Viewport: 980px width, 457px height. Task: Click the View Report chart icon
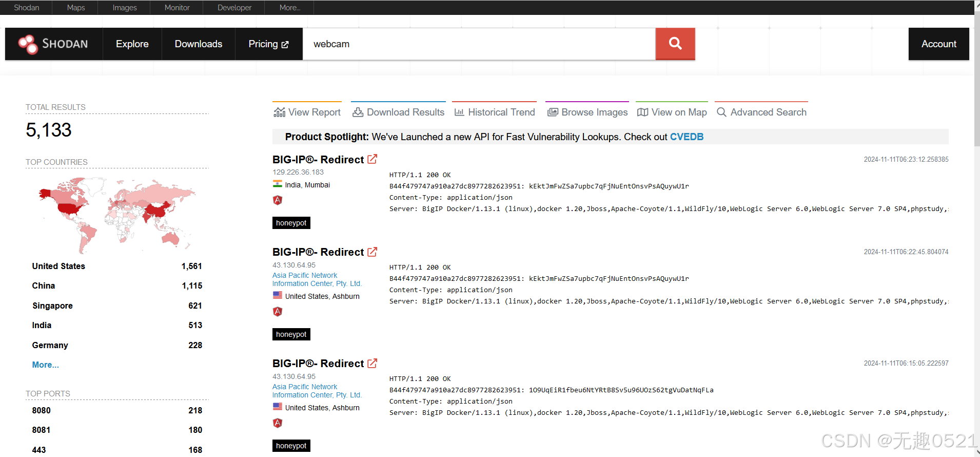coord(279,112)
